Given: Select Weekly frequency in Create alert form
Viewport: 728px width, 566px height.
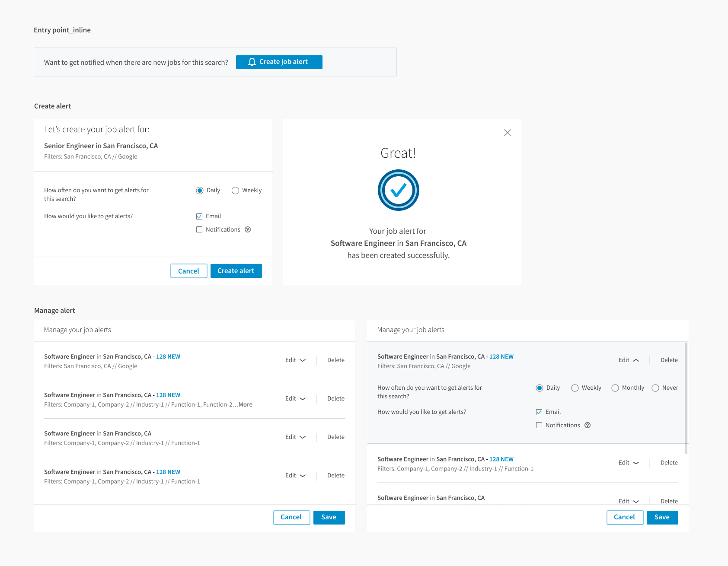Looking at the screenshot, I should point(236,191).
